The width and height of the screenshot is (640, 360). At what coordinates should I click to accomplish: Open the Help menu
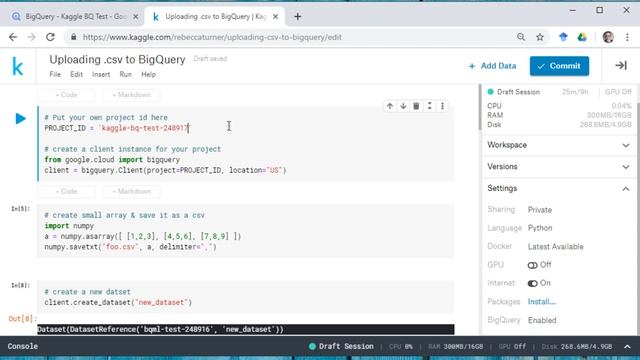pyautogui.click(x=149, y=75)
